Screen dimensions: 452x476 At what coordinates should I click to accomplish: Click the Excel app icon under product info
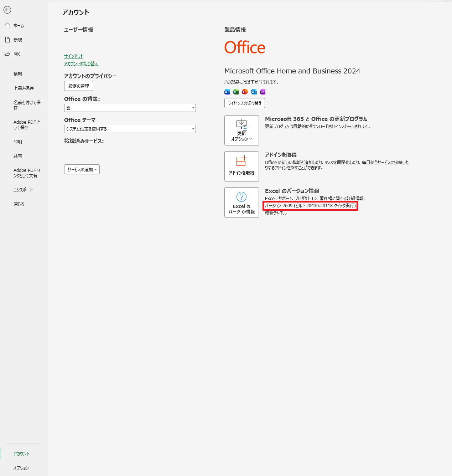click(x=236, y=92)
